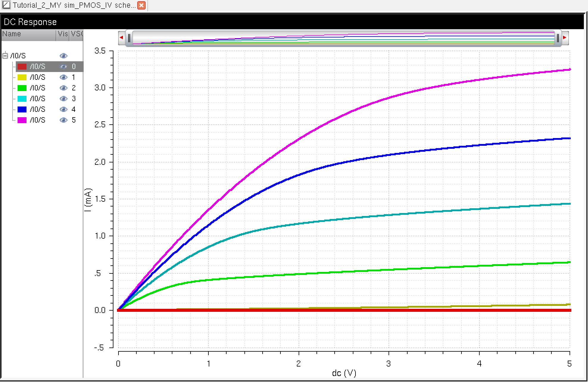This screenshot has height=382, width=588.
Task: Click the overview strip thumbnail of the curves
Action: tap(344, 38)
